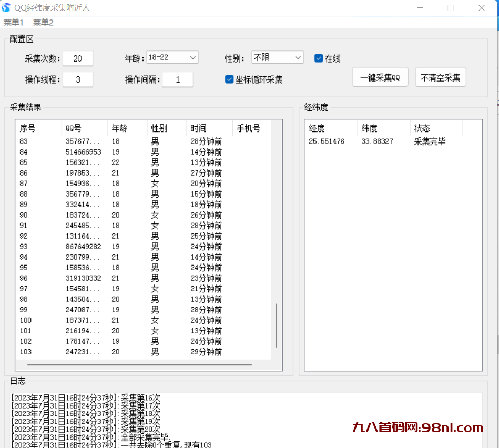Click the 操作线程 input showing 3
The width and height of the screenshot is (499, 448).
pyautogui.click(x=77, y=79)
